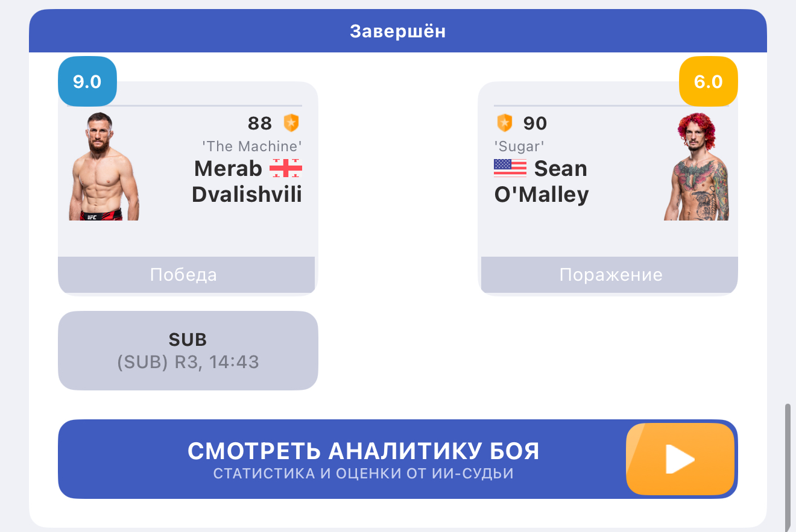Click the rating number 90
Screen dimensions: 796x532
(x=535, y=124)
